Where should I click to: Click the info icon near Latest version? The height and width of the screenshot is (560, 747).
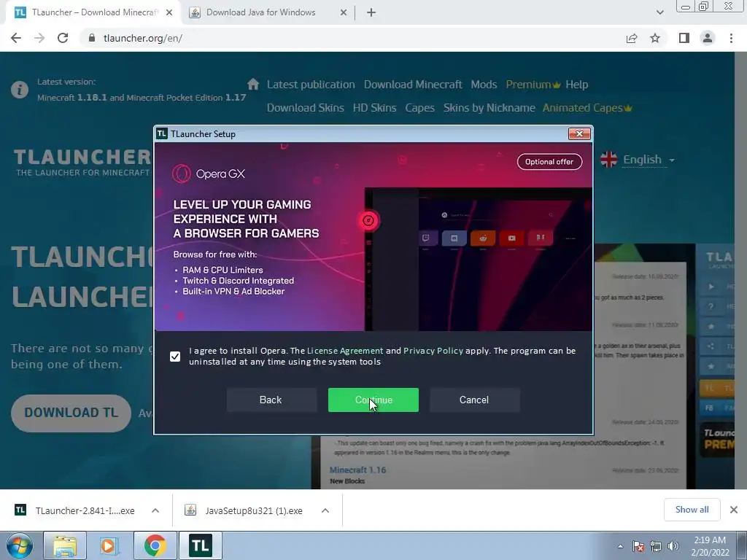coord(20,89)
